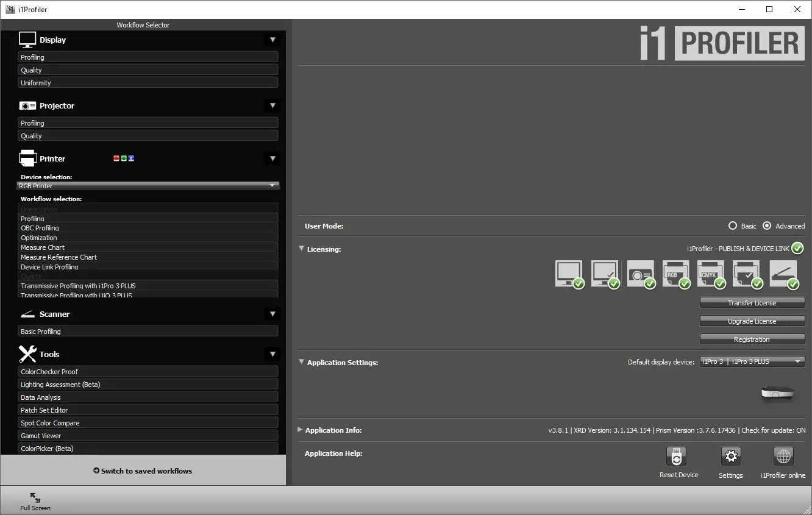Toggle Full Screen mode at the bottom

pyautogui.click(x=35, y=500)
